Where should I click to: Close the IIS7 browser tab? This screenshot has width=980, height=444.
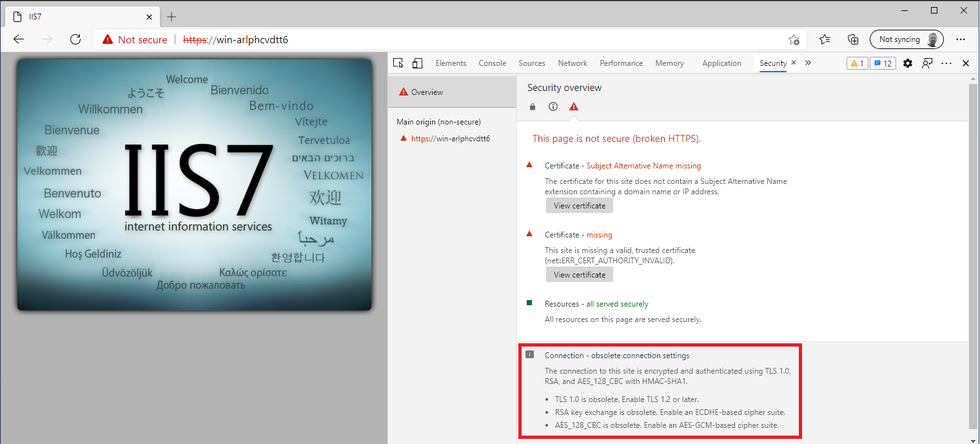pyautogui.click(x=150, y=17)
